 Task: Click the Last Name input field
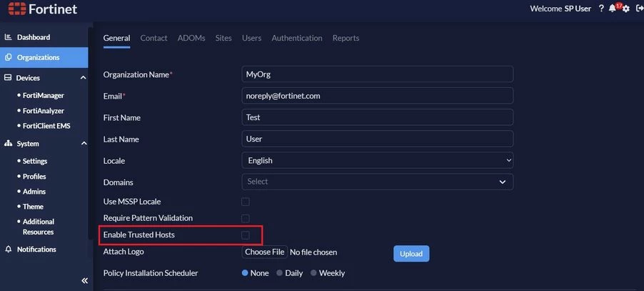click(x=378, y=139)
